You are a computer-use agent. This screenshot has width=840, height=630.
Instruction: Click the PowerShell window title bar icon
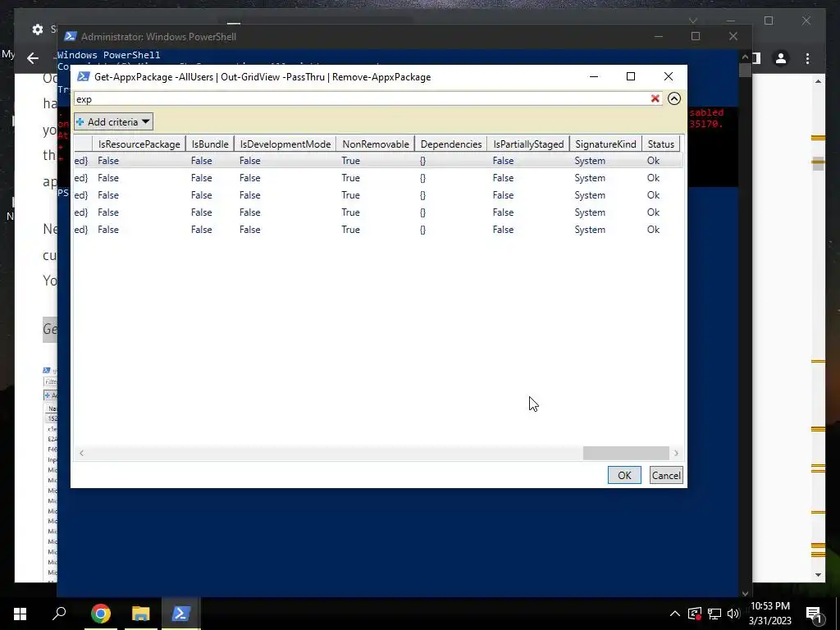click(x=70, y=36)
